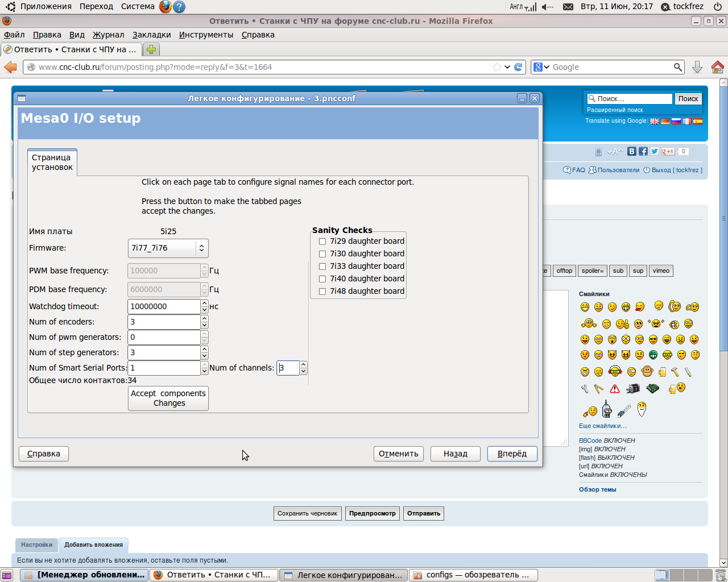
Task: Switch to mobile version with phone icon
Action: 598,152
